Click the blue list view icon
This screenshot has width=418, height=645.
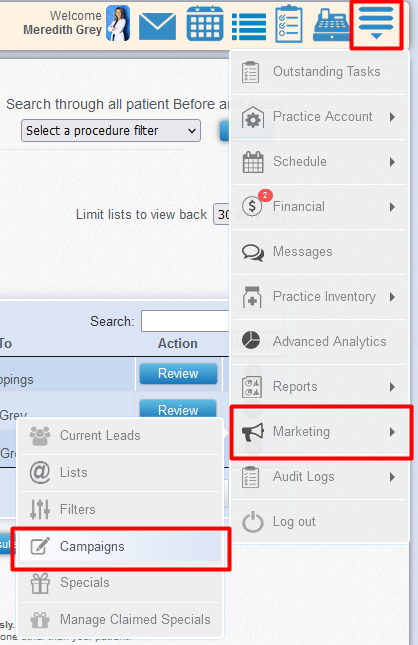(249, 27)
